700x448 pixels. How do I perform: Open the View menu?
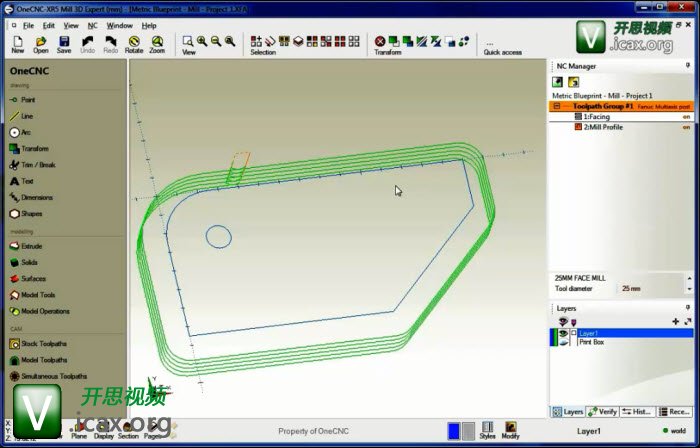click(x=71, y=25)
